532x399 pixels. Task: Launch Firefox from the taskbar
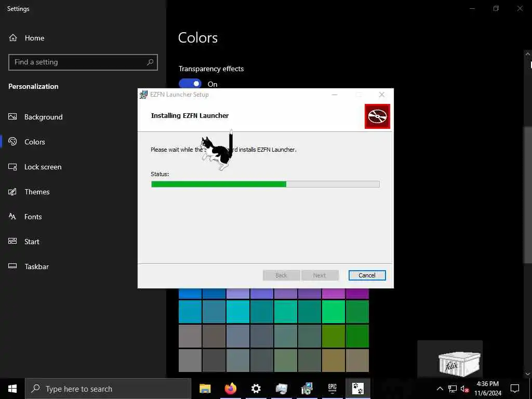click(231, 389)
